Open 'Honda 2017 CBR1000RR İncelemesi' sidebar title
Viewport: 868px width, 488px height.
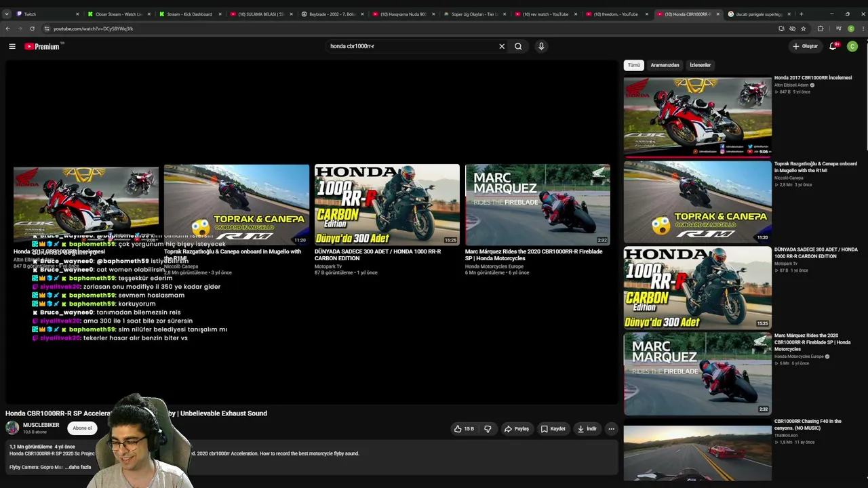813,78
